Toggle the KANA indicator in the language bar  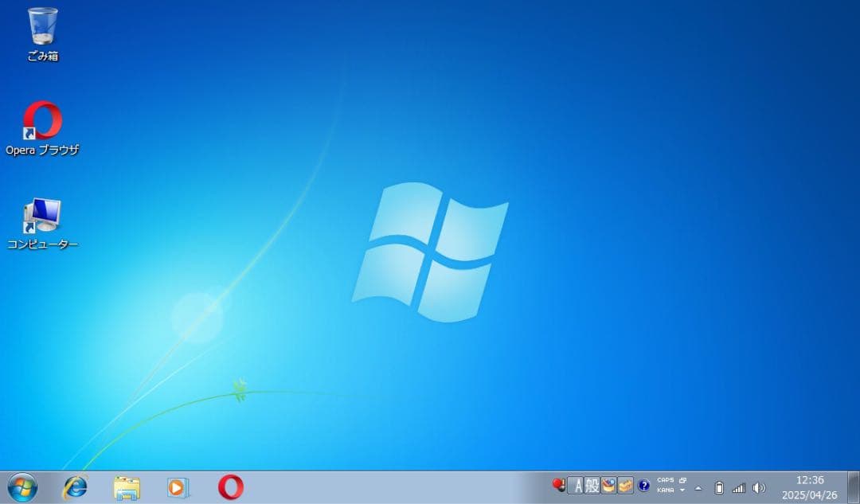tap(666, 489)
